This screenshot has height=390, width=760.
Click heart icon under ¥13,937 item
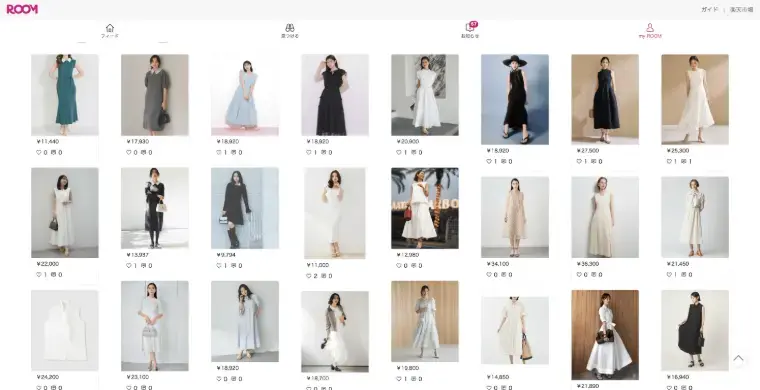click(x=129, y=265)
